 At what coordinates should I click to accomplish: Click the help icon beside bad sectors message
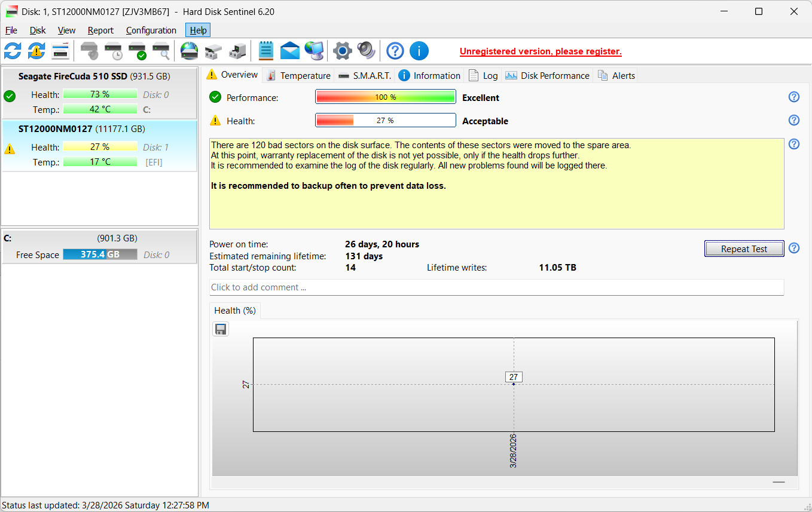coord(794,144)
